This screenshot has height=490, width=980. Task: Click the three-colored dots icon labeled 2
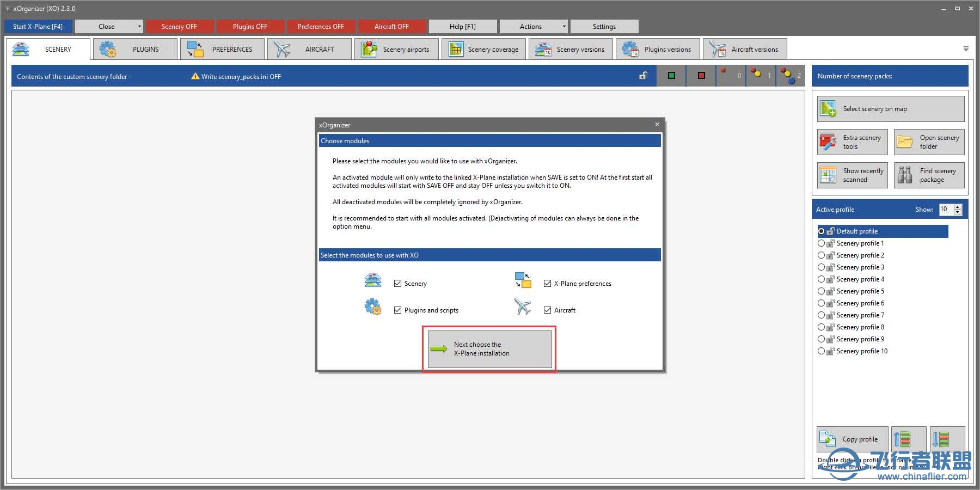pyautogui.click(x=787, y=76)
